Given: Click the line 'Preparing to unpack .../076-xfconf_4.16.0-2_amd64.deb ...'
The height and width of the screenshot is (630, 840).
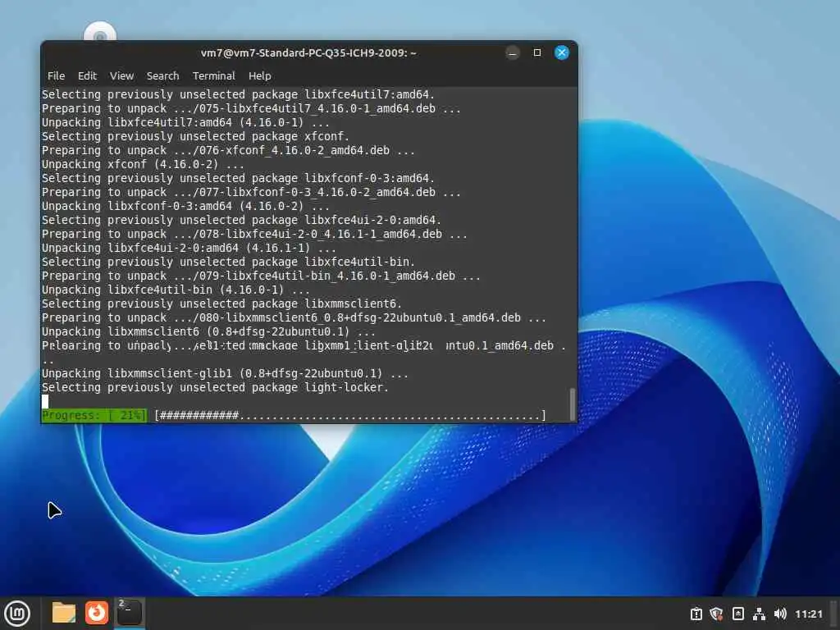Looking at the screenshot, I should point(228,151).
